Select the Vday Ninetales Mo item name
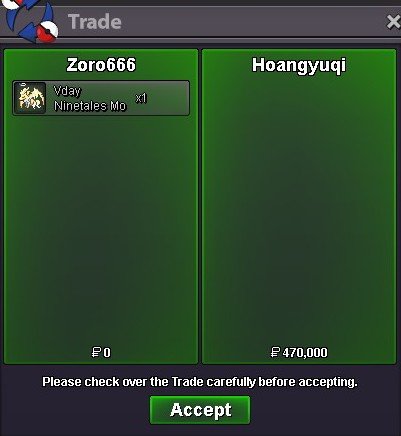Screen dimensions: 401x436 (90, 98)
